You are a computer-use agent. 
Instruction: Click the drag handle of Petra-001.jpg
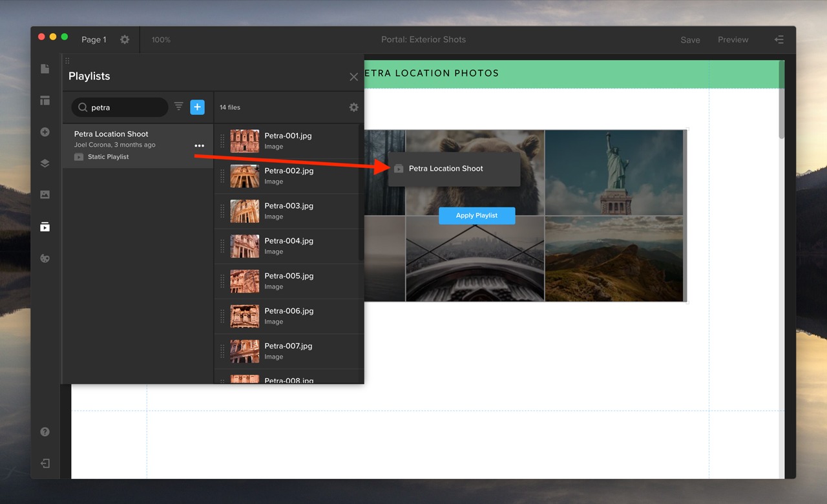[222, 141]
